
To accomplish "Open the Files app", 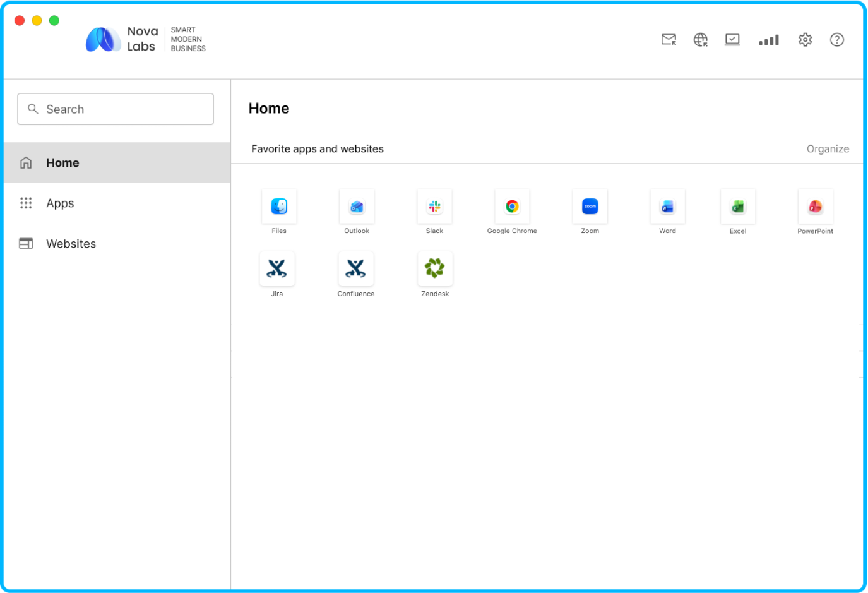I will tap(279, 207).
